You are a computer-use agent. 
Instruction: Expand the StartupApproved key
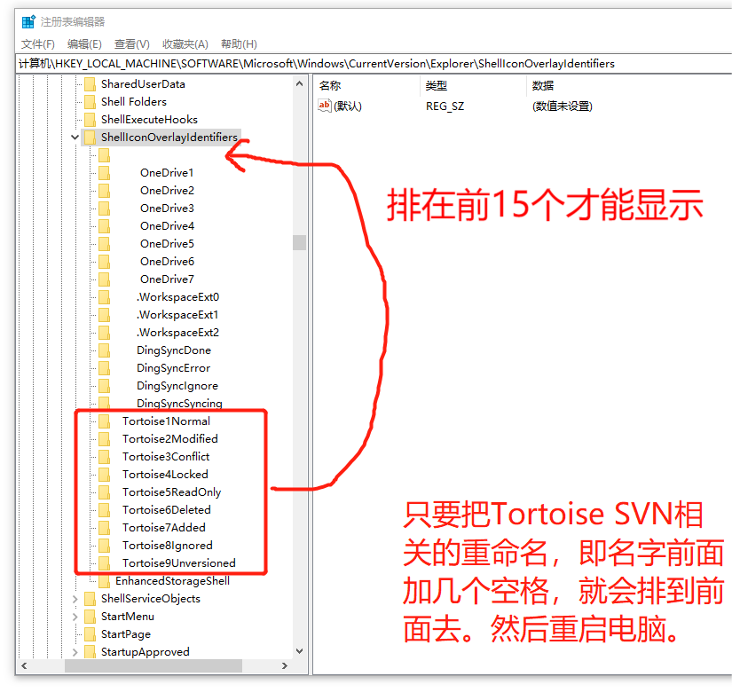(x=75, y=651)
